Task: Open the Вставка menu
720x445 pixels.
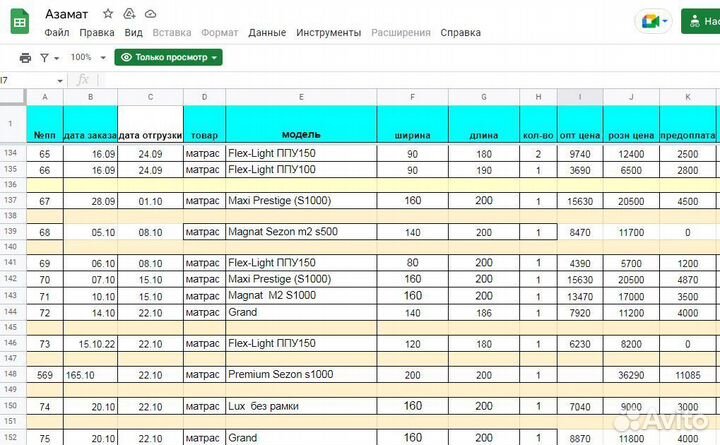Action: (x=172, y=33)
